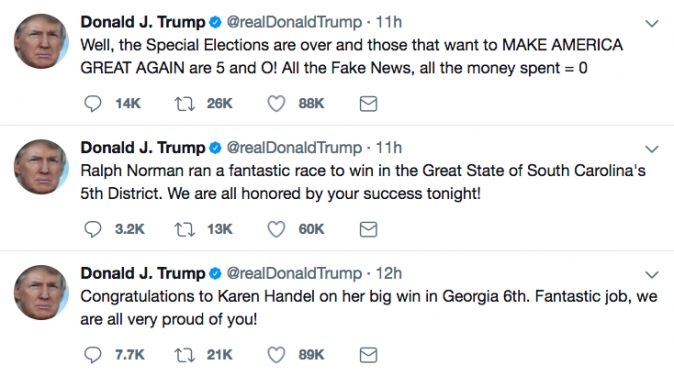Like the Ralph Norman tweet
This screenshot has height=376, width=674.
pyautogui.click(x=276, y=229)
